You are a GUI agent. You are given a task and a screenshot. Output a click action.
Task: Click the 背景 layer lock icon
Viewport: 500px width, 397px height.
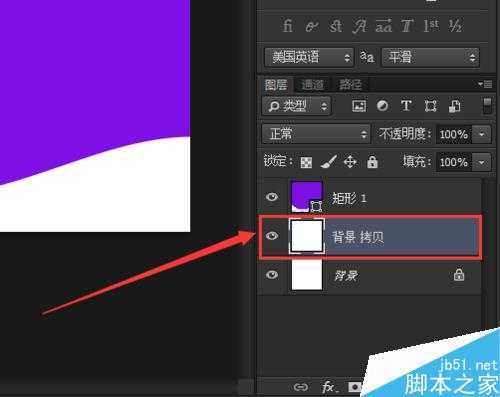(x=459, y=274)
